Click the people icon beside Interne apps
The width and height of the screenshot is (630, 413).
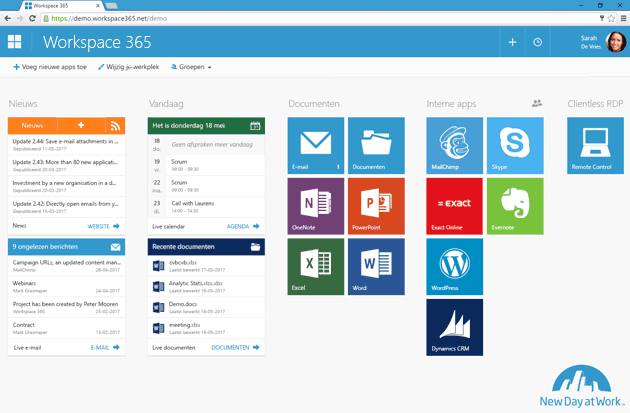click(x=537, y=103)
